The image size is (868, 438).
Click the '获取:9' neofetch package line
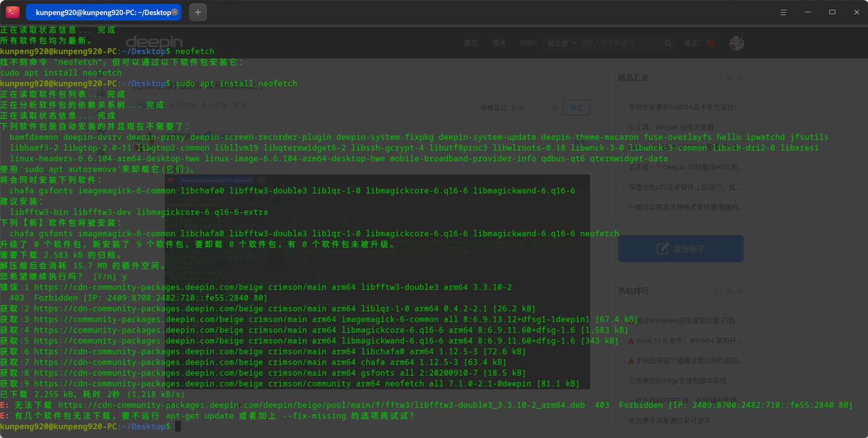click(x=290, y=383)
